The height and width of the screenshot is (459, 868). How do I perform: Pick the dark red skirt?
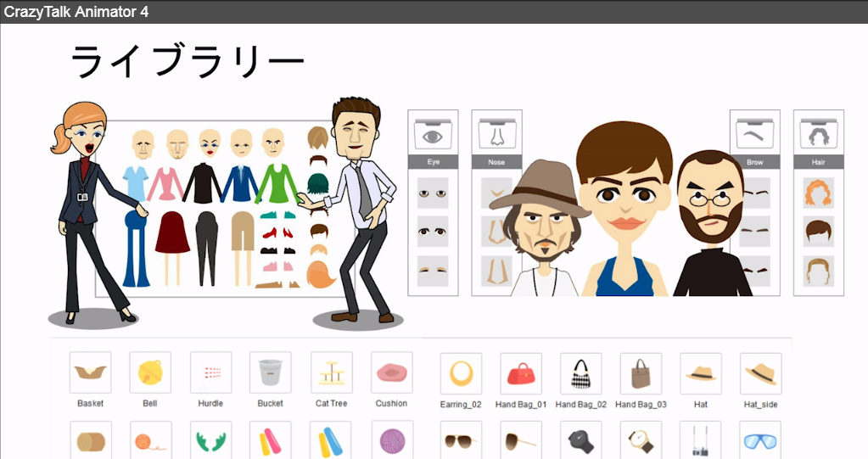pyautogui.click(x=172, y=232)
